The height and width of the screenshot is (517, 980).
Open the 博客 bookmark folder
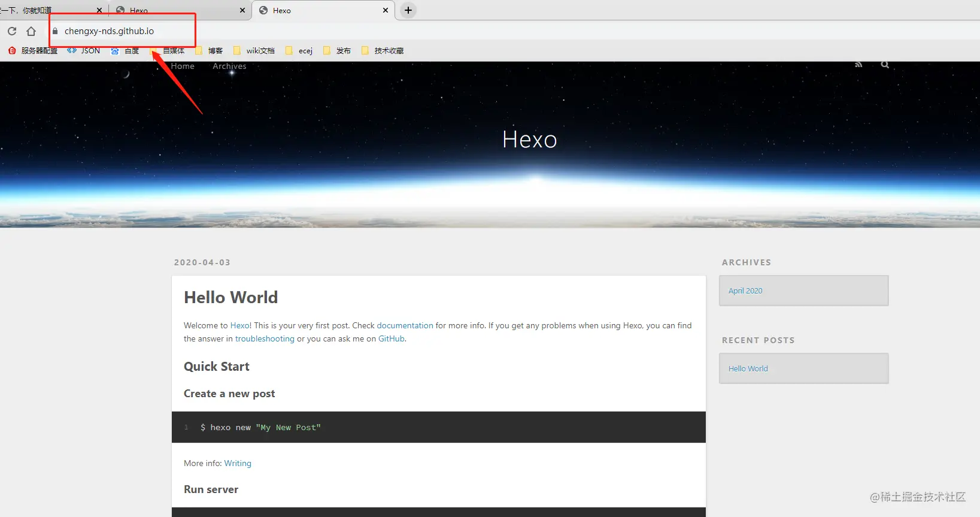209,51
